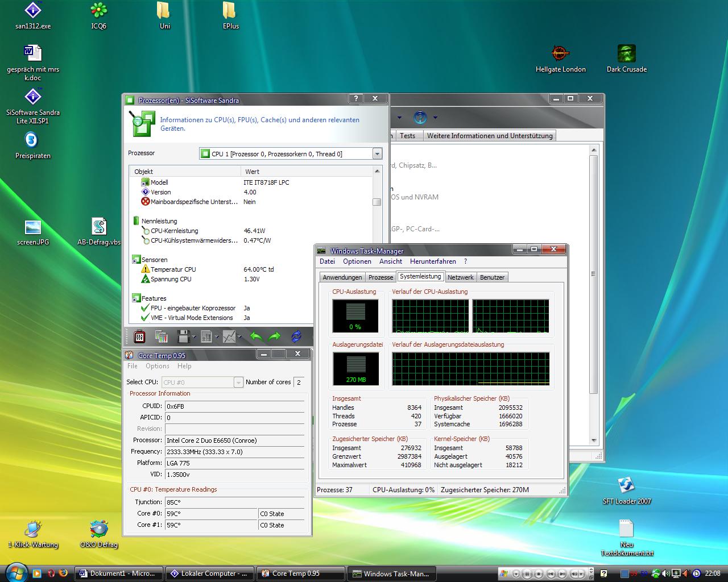Open Herunterfahren menu in Task-Manager
The image size is (728, 582).
point(433,261)
